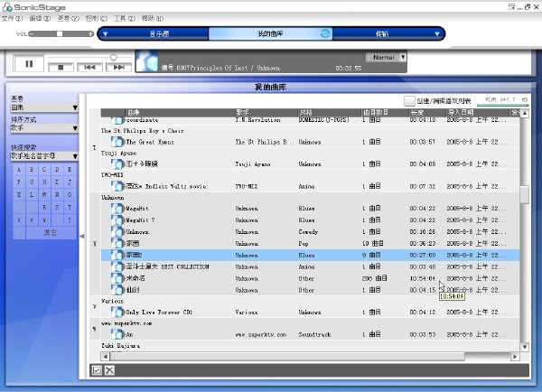
Task: Switch to the 我的曲库 tab
Action: pyautogui.click(x=270, y=34)
